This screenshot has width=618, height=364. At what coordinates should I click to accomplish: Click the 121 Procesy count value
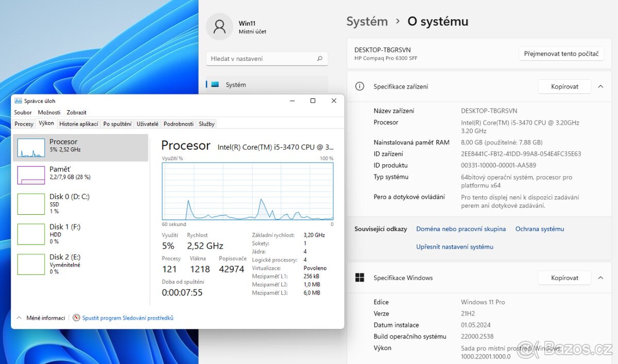[169, 269]
